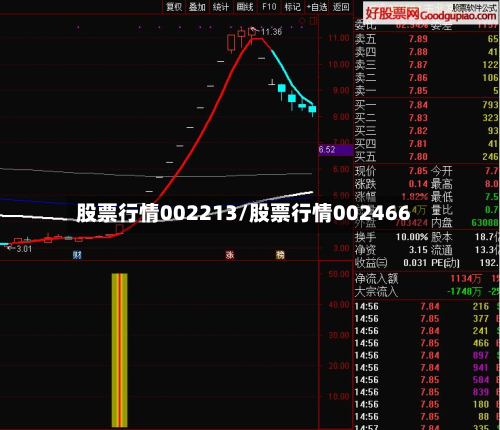
Task: Click the 涨跌 value 0.14
Action: coord(418,184)
